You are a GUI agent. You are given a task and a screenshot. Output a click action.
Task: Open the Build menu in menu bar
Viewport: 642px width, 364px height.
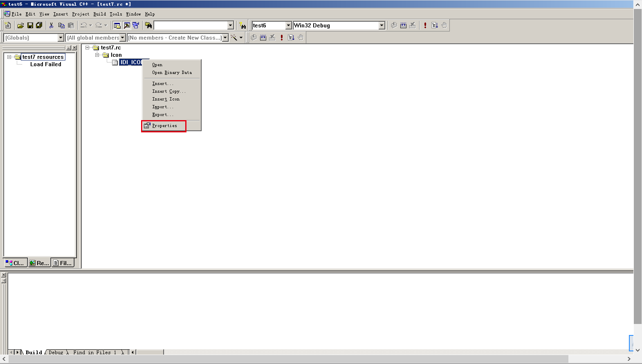click(x=100, y=14)
